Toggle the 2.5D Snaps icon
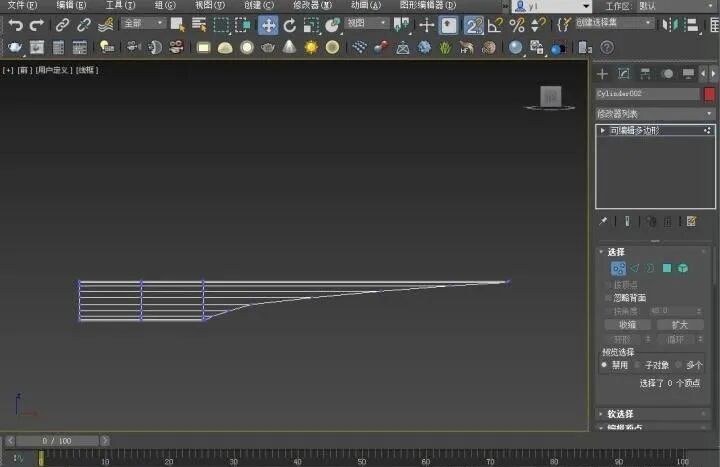Image resolution: width=720 pixels, height=467 pixels. (x=473, y=25)
